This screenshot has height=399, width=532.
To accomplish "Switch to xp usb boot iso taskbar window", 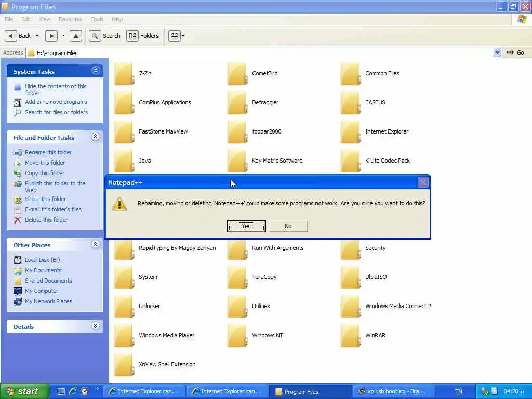I will (x=394, y=392).
